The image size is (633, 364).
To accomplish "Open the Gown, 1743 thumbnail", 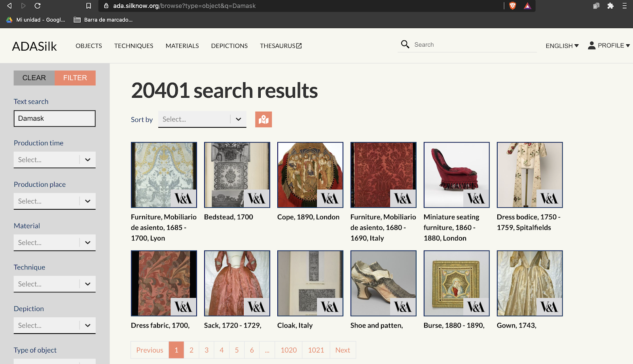I will pos(530,283).
